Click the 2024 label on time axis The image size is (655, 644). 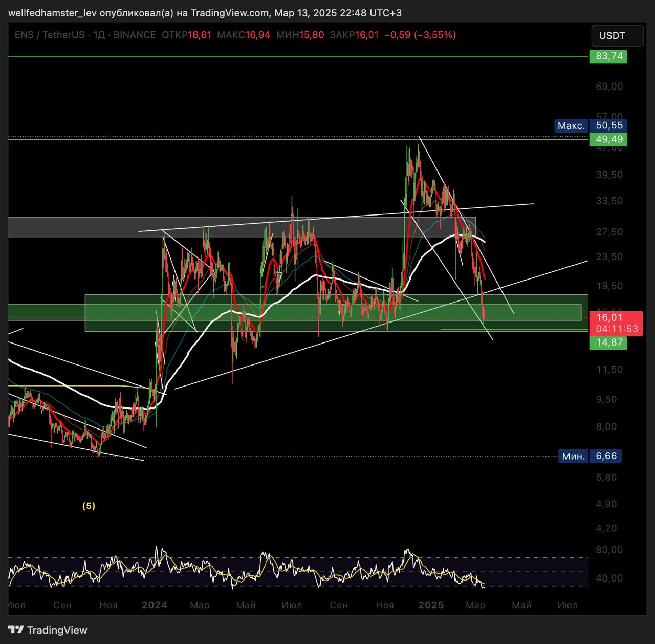tap(155, 605)
